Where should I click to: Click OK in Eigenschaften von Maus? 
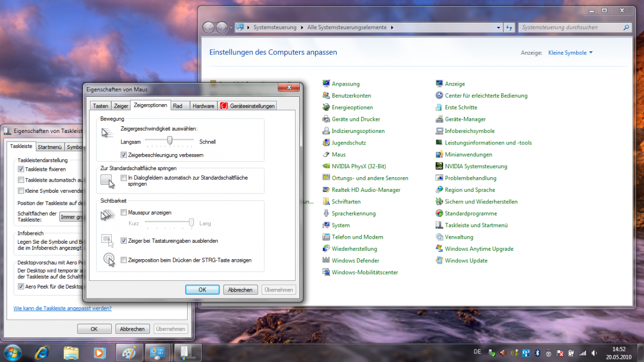coord(202,290)
